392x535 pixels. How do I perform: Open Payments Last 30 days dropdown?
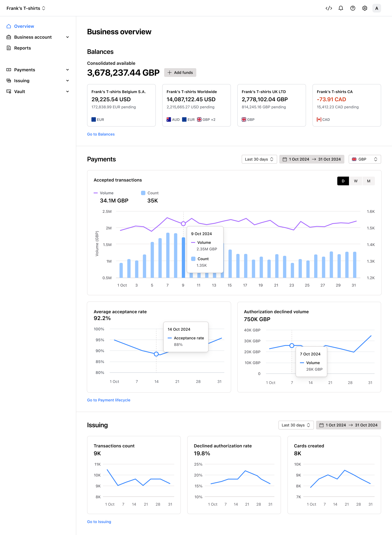(259, 159)
